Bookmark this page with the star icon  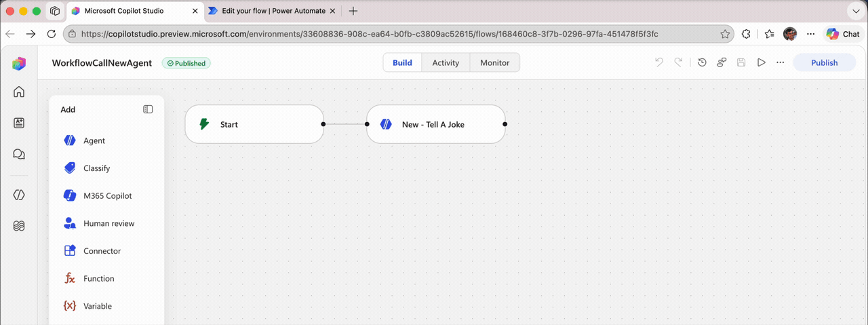725,34
